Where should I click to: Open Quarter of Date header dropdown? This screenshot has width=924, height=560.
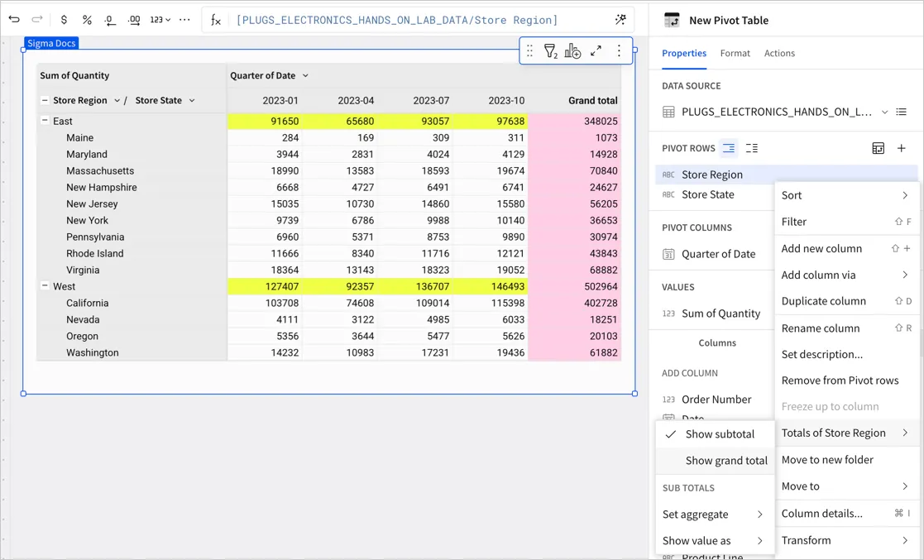tap(305, 75)
